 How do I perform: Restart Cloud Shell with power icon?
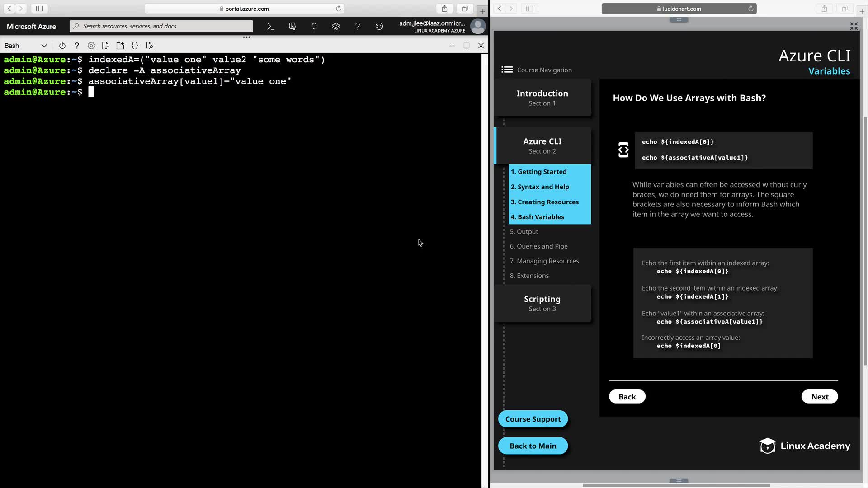tap(62, 46)
